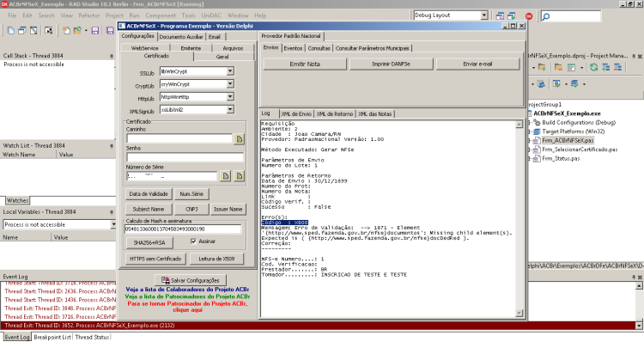The image size is (644, 342).
Task: Click the Remove from project folder icon
Action: [558, 67]
